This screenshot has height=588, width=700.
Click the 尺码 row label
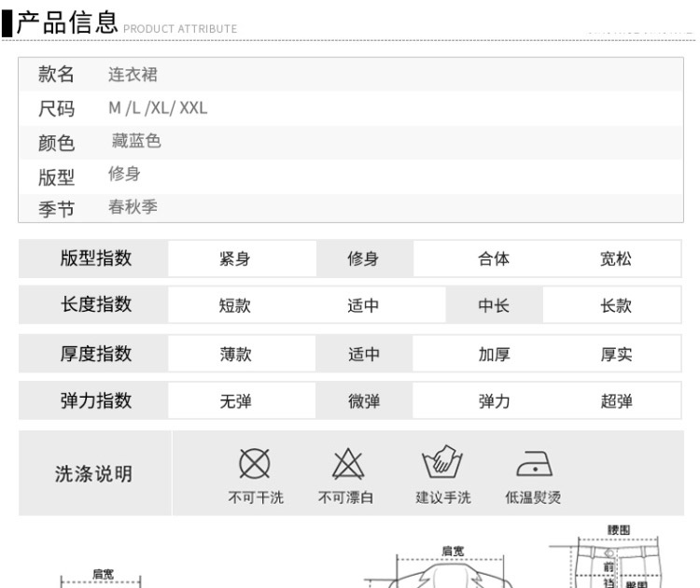(x=56, y=108)
